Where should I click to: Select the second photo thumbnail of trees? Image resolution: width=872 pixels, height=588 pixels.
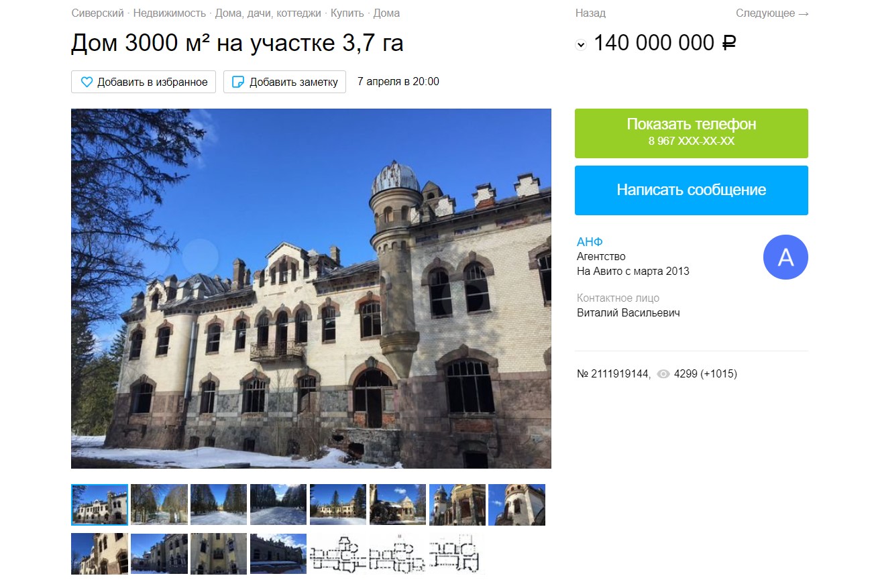(x=160, y=504)
